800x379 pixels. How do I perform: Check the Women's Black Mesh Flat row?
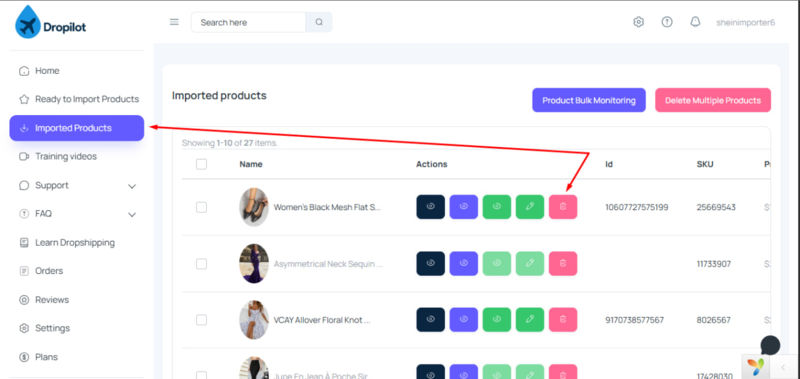(202, 207)
